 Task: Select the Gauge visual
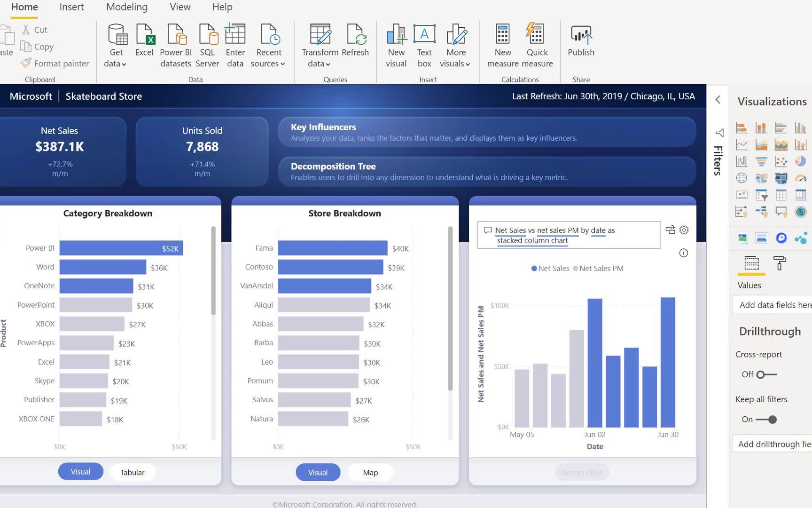(x=800, y=178)
